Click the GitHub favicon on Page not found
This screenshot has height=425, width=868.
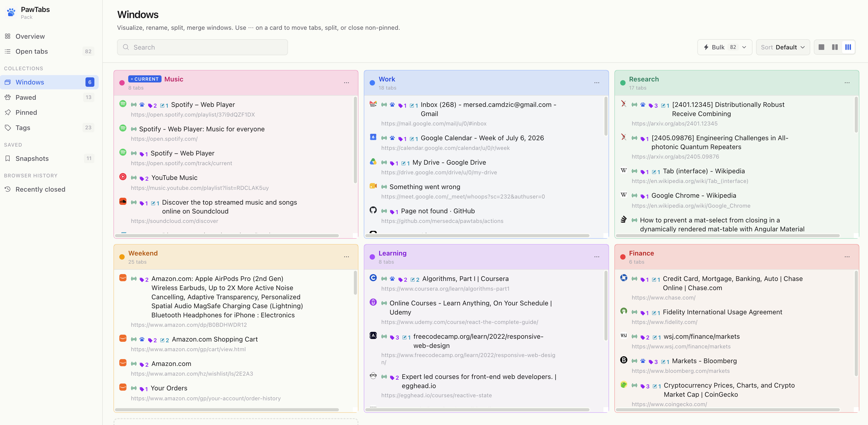tap(373, 210)
